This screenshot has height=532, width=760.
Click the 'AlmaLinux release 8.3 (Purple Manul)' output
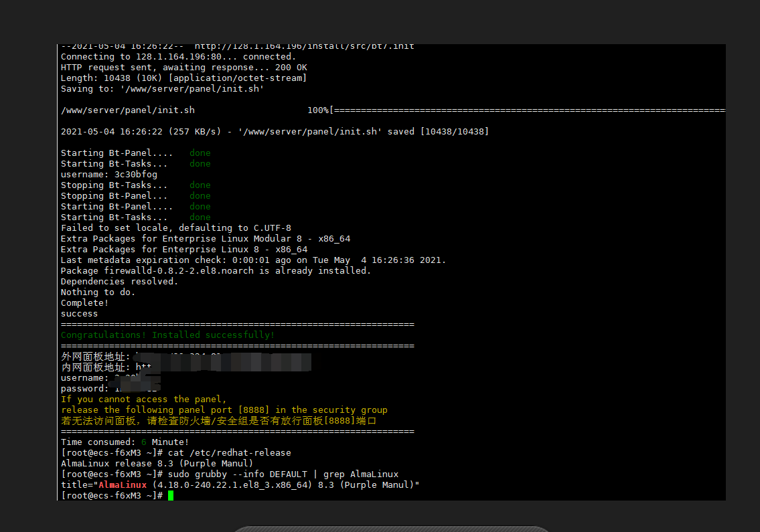click(x=157, y=463)
